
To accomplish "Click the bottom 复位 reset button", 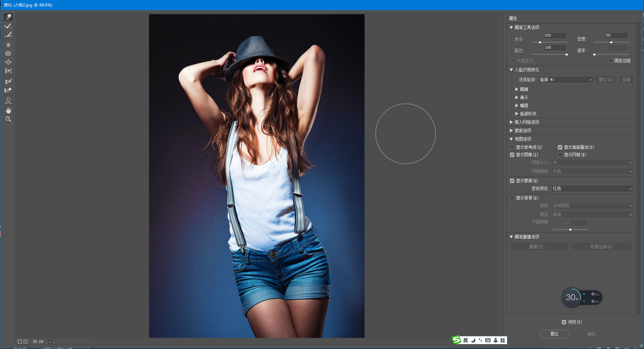I will [554, 334].
